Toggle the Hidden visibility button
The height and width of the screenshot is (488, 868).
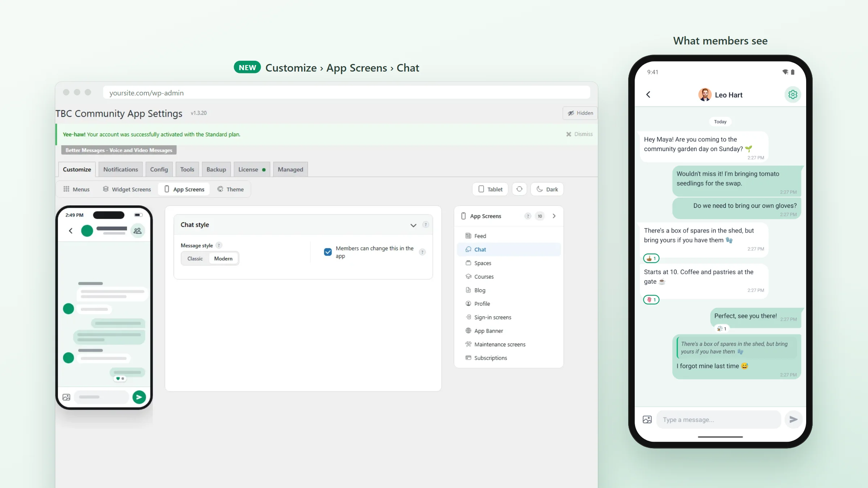click(580, 113)
